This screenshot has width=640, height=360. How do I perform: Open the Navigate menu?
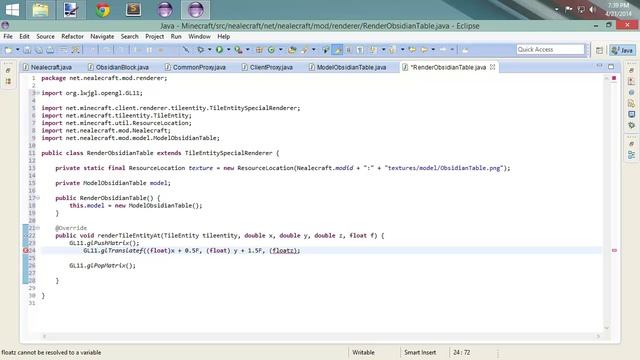tap(102, 36)
